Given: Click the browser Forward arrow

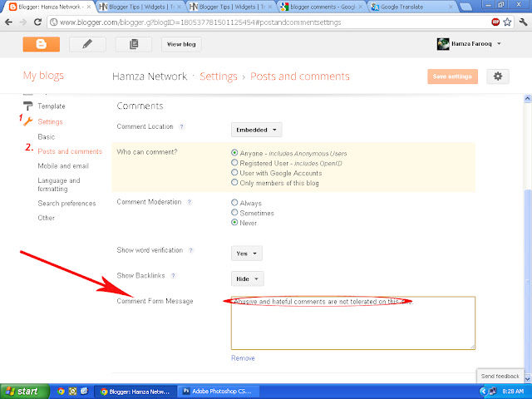Looking at the screenshot, I should [x=23, y=22].
